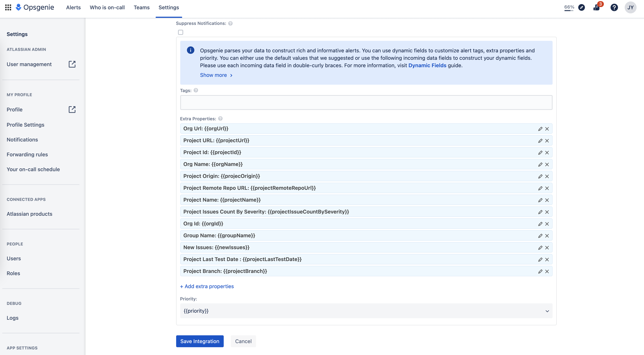Edit the Org Url extra property
The height and width of the screenshot is (355, 644).
click(540, 129)
